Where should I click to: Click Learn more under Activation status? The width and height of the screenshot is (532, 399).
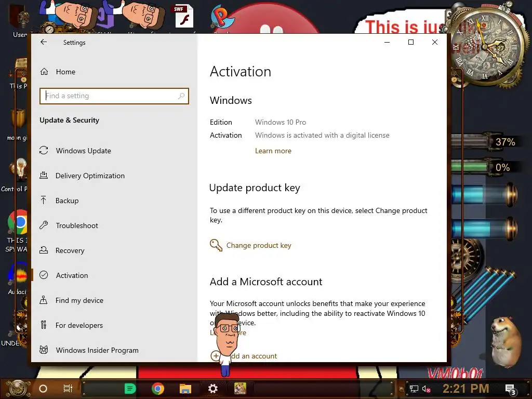tap(273, 151)
